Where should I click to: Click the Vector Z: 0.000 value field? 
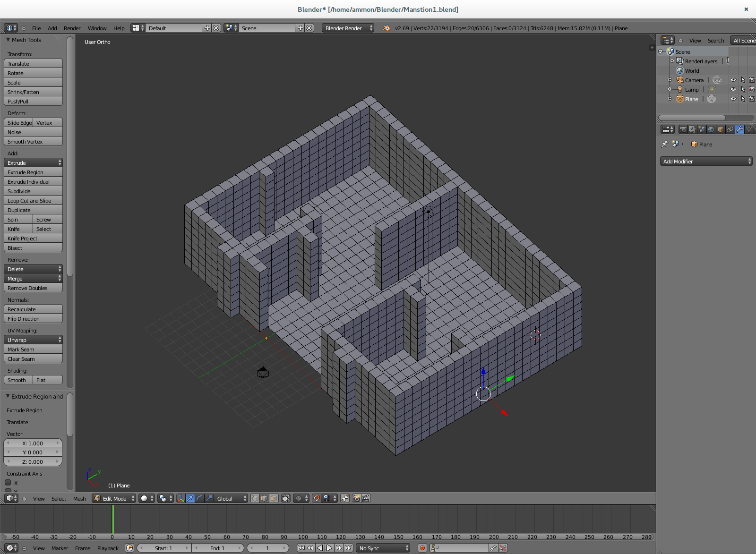33,462
